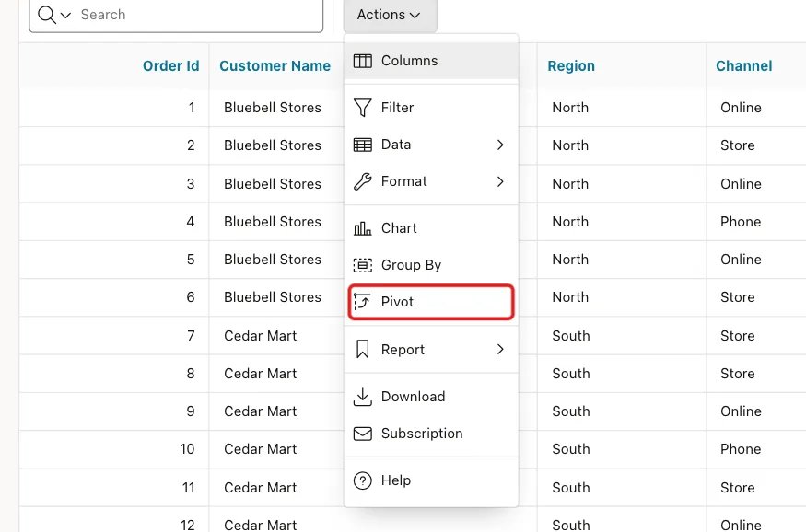The width and height of the screenshot is (806, 532).
Task: Expand the Report submenu arrow
Action: 500,349
